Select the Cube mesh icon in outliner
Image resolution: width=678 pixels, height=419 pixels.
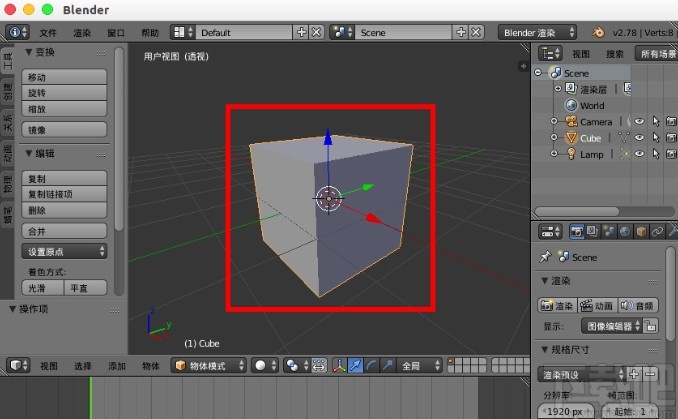(x=572, y=138)
